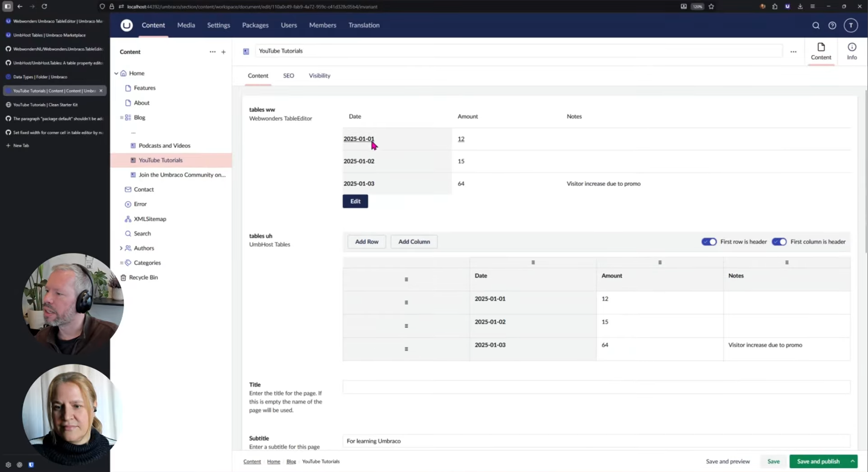Open the Features tree node
Viewport: 868px width, 472px height.
144,88
